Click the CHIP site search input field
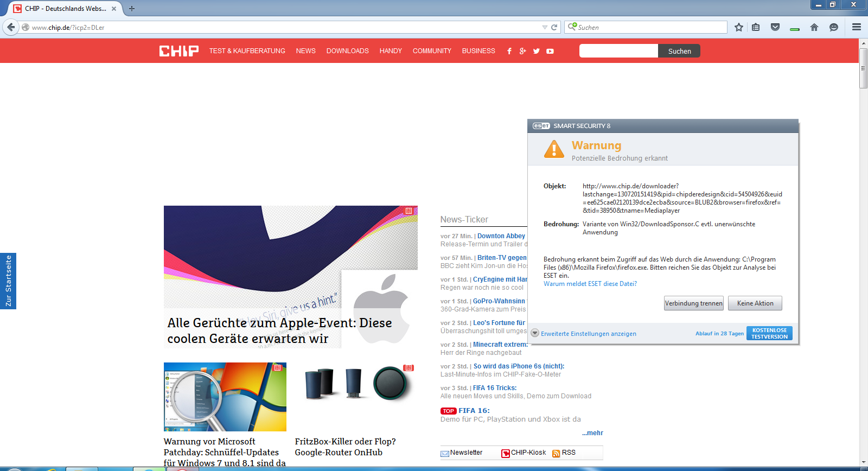The width and height of the screenshot is (868, 471). pyautogui.click(x=618, y=51)
